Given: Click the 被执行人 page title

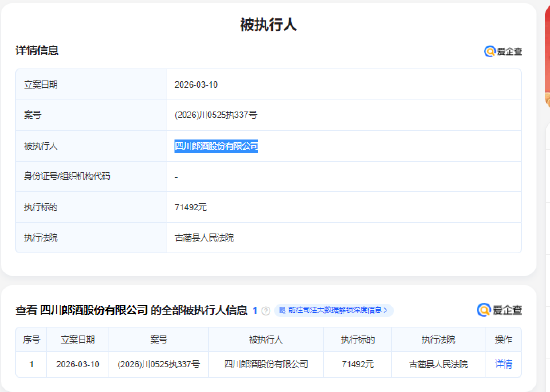Looking at the screenshot, I should 268,25.
